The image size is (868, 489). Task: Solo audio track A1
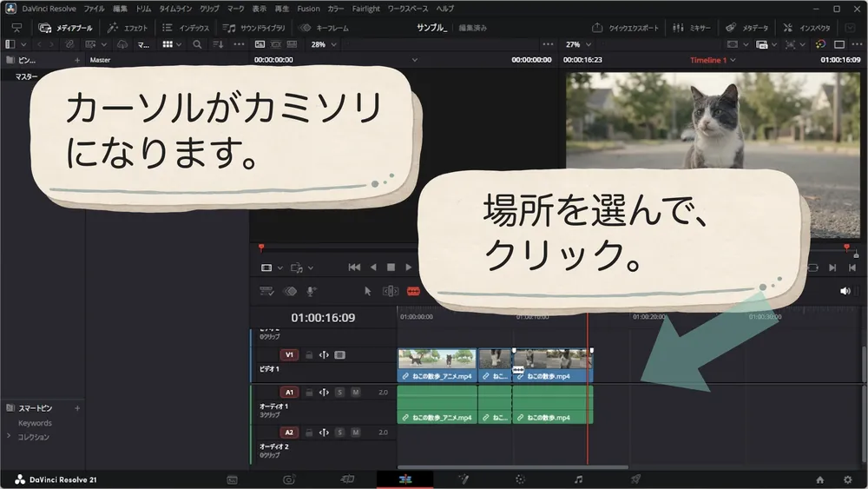pyautogui.click(x=340, y=392)
